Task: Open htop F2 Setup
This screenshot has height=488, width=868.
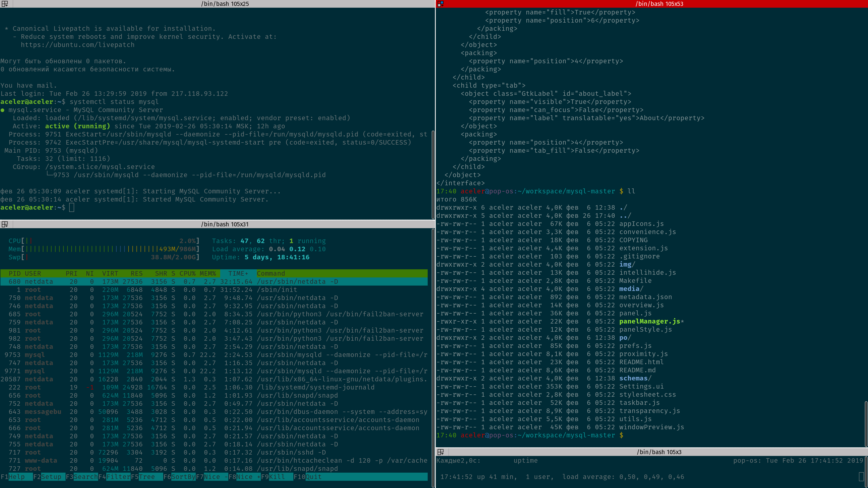Action: 49,477
